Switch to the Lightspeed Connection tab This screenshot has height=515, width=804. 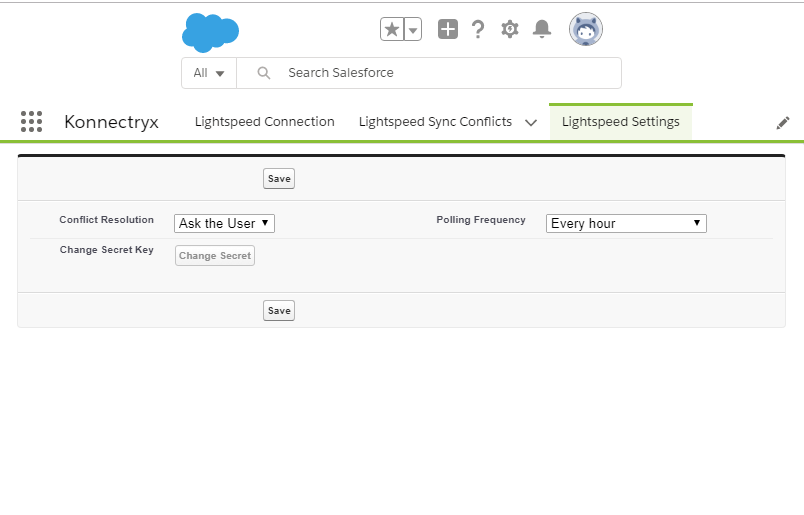click(x=264, y=122)
